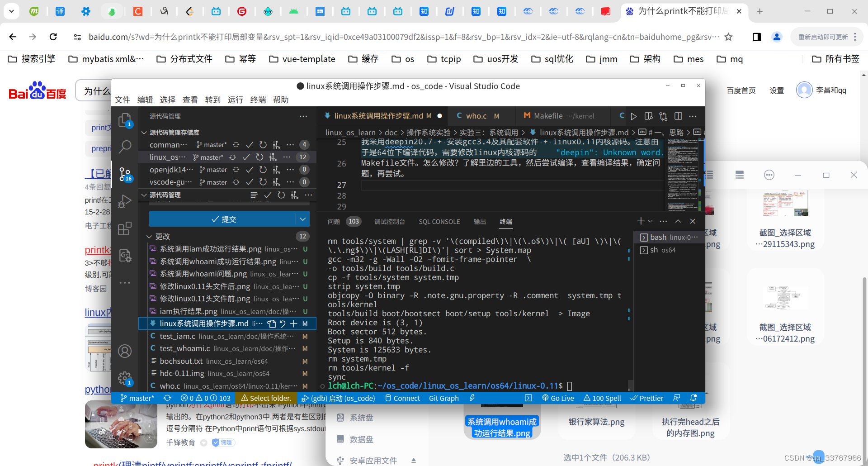The width and height of the screenshot is (868, 466).
Task: Open the 终端 menu in VS Code menu bar
Action: pyautogui.click(x=258, y=100)
